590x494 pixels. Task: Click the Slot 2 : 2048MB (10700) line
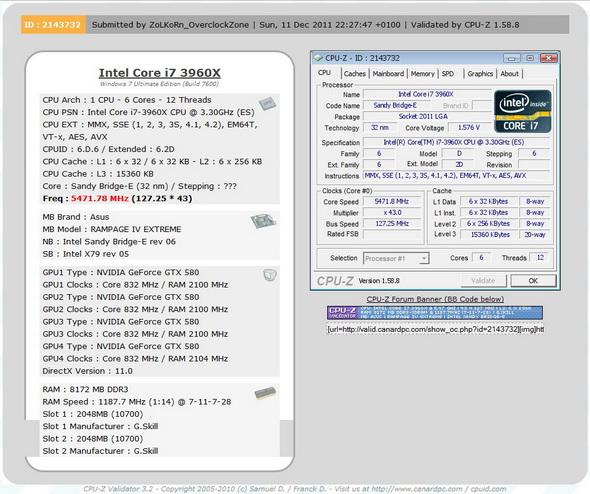(x=93, y=439)
